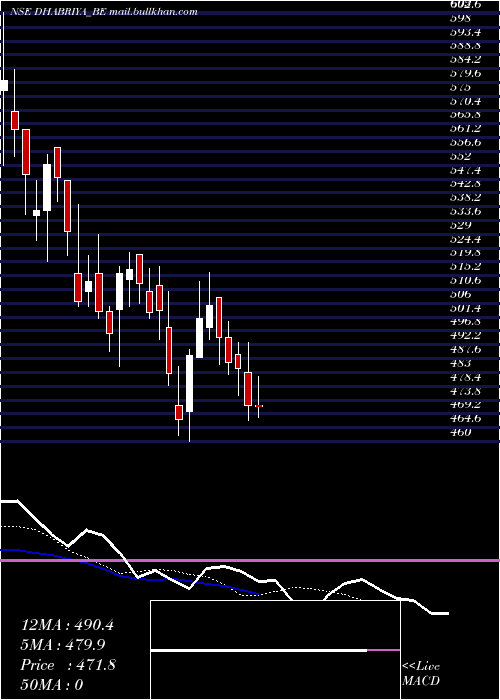This screenshot has width=500, height=700.
Task: Click the 529 price axis label
Action: coord(460,225)
